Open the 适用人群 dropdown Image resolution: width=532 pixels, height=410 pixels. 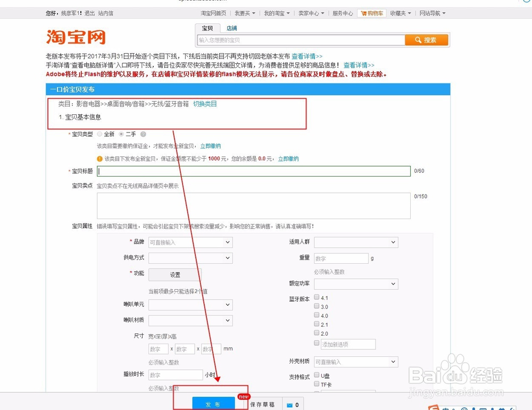pyautogui.click(x=356, y=242)
